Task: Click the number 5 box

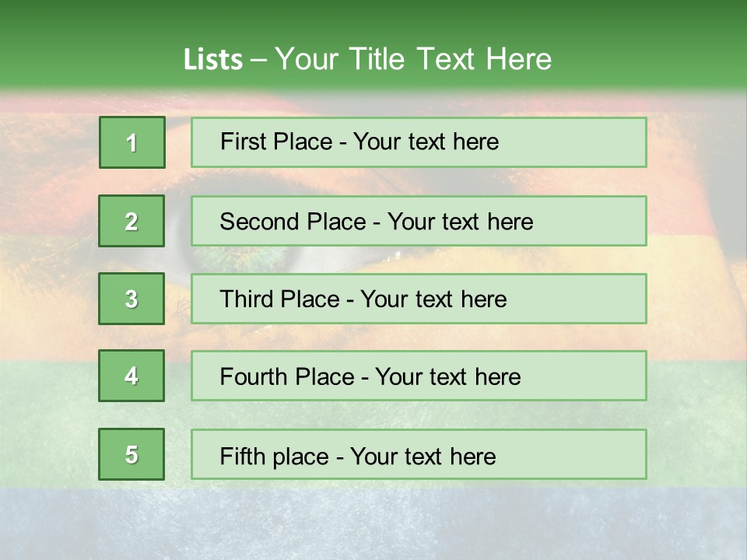Action: pyautogui.click(x=132, y=454)
